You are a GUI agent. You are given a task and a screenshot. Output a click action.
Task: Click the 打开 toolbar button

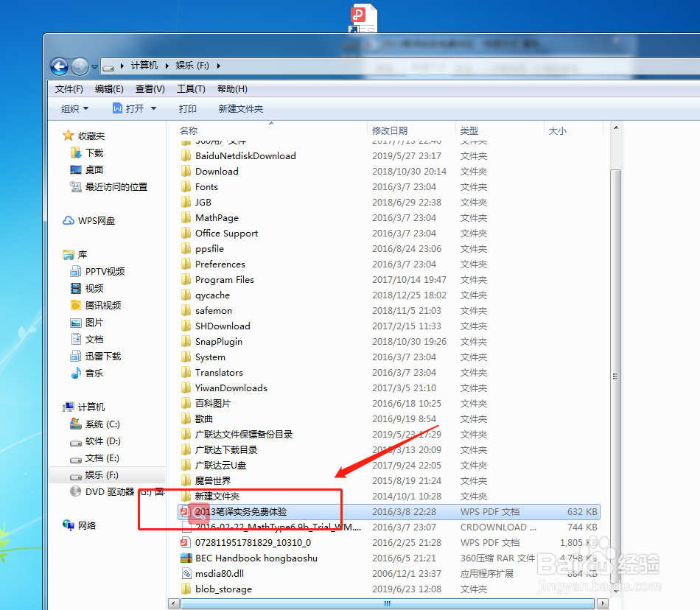[128, 108]
